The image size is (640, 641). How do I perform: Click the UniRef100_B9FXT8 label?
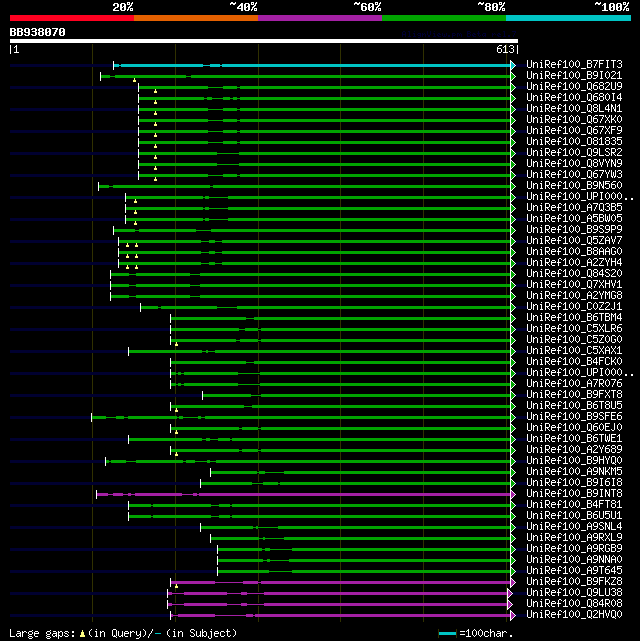(574, 394)
